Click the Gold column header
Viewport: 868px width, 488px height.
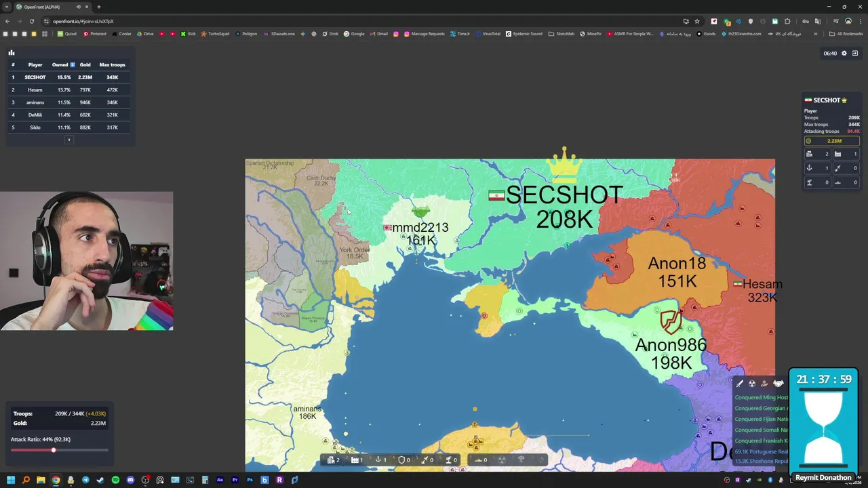coord(85,65)
